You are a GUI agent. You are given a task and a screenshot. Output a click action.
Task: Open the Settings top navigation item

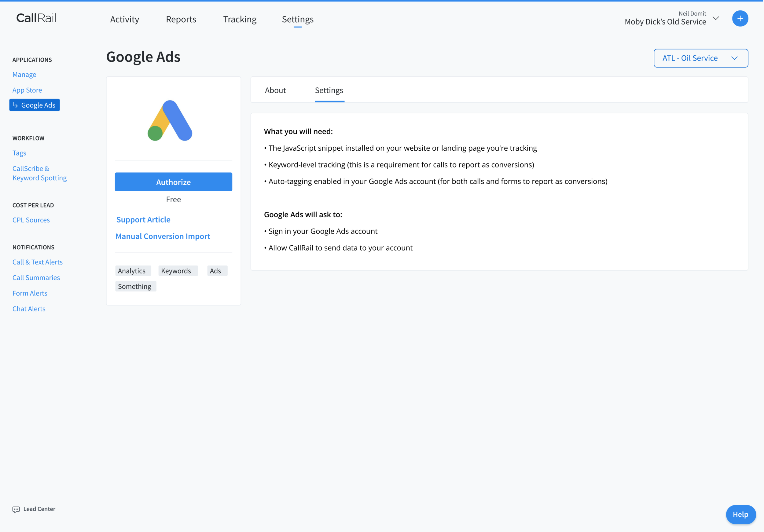click(298, 19)
